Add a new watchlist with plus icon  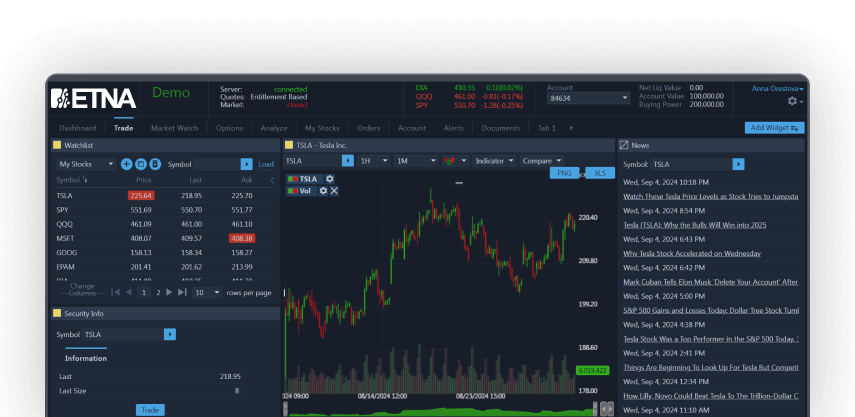[127, 164]
